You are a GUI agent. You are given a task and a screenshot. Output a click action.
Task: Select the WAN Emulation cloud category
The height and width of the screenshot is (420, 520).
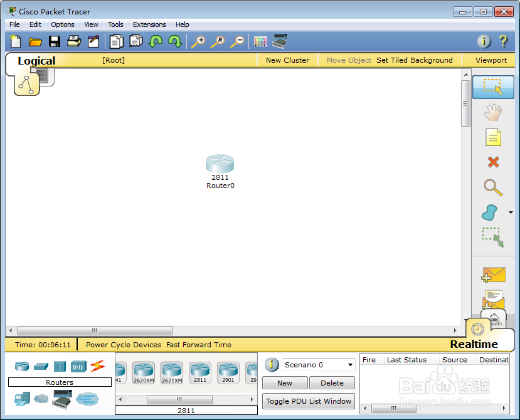41,399
